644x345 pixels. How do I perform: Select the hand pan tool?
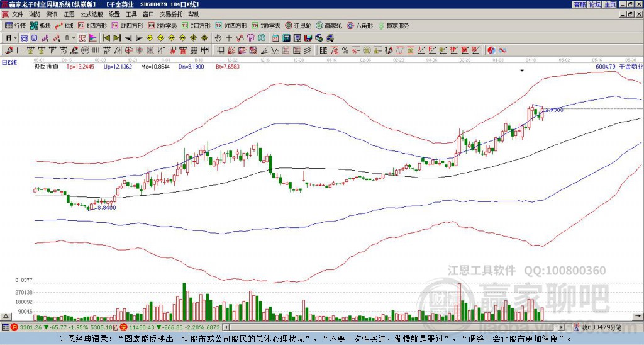[218, 38]
